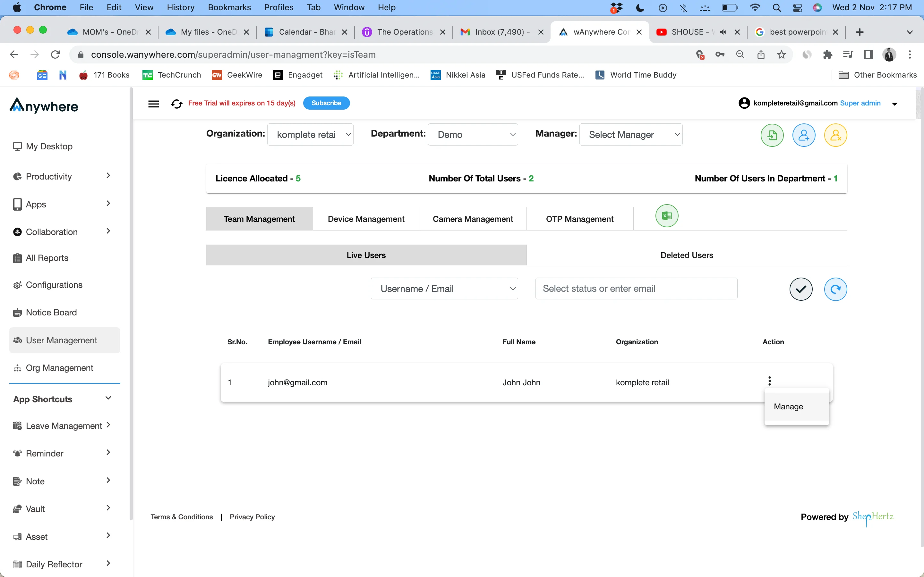924x577 pixels.
Task: Click the OTP Management tab
Action: click(579, 219)
